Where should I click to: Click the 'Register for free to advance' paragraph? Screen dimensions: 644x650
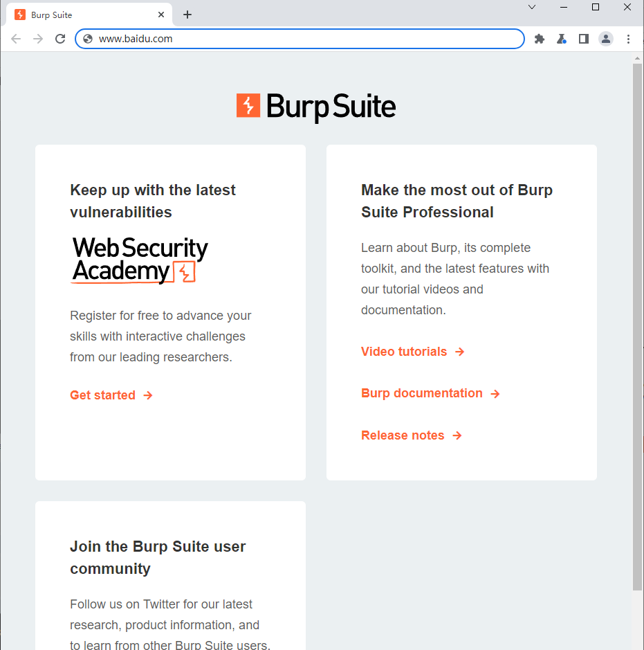pyautogui.click(x=160, y=336)
